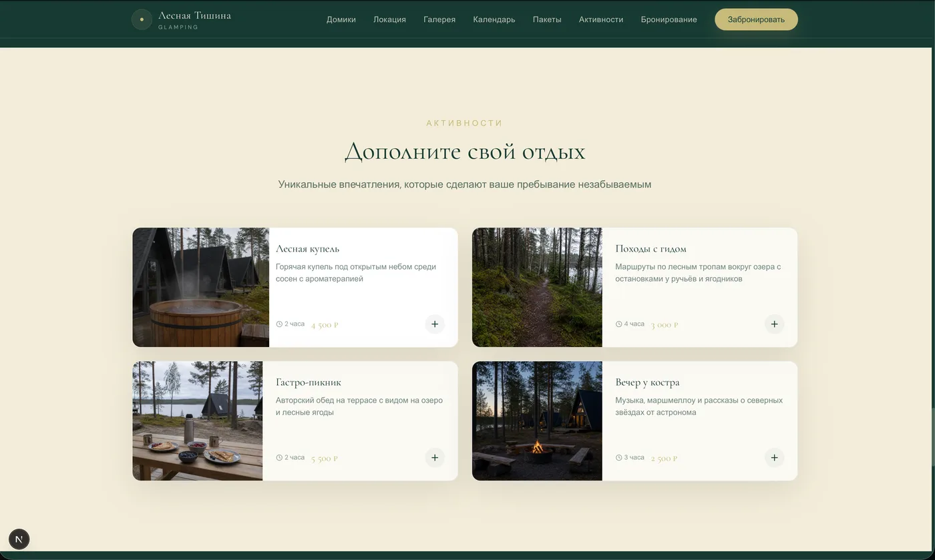Click the gold Забронировать button
Screen dimensions: 935x560
756,19
